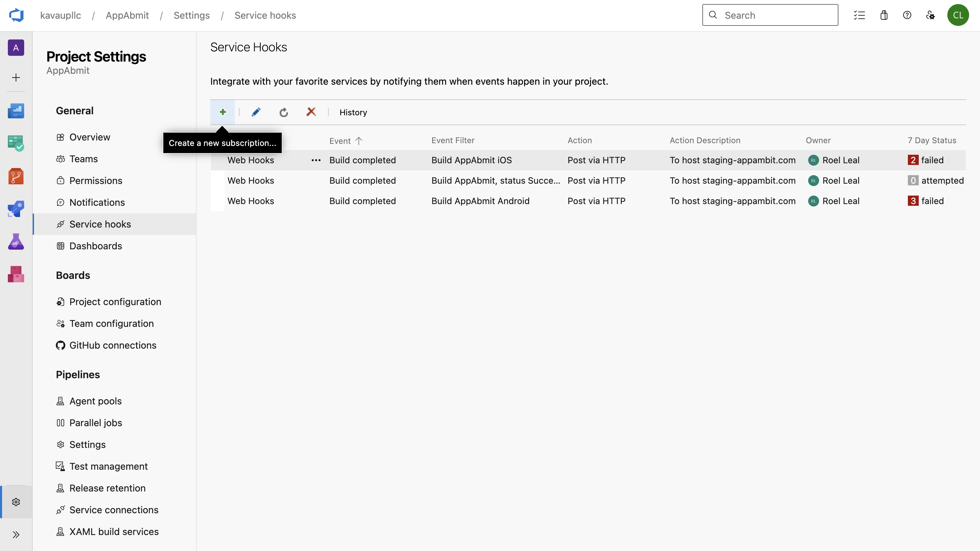Click the pencil edit subscription icon
The height and width of the screenshot is (551, 980).
point(256,112)
